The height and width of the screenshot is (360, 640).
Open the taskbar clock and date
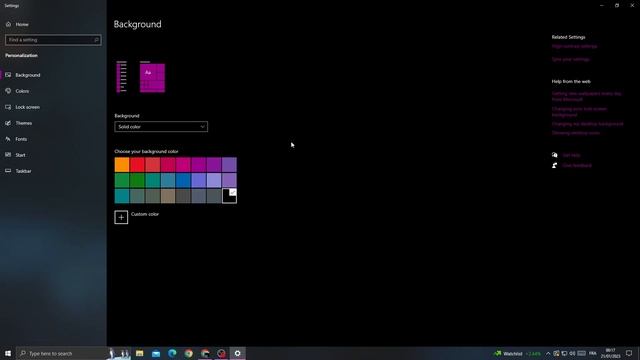610,353
